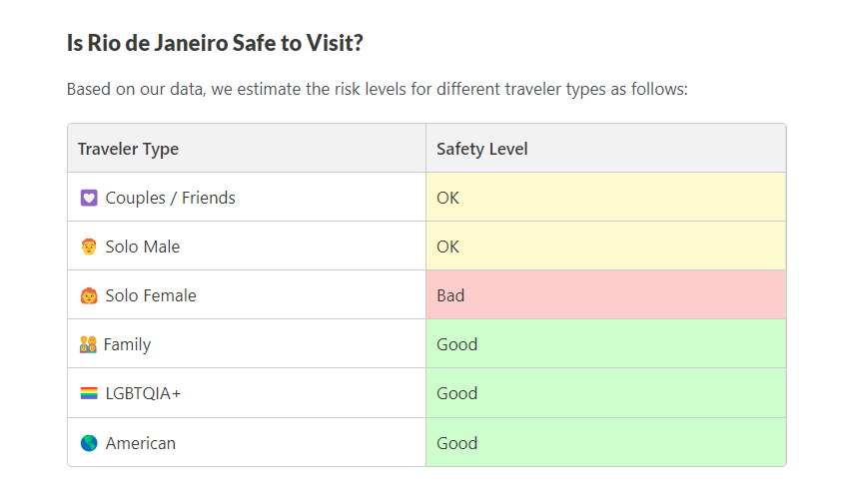This screenshot has height=504, width=852.
Task: Click the Solo Female row label
Action: point(151,295)
